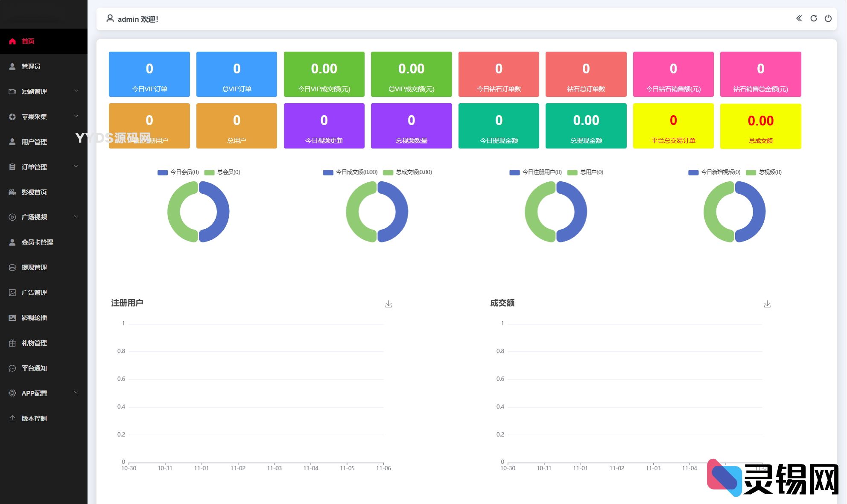Click the 今日VIP订单 statistic card

click(149, 74)
